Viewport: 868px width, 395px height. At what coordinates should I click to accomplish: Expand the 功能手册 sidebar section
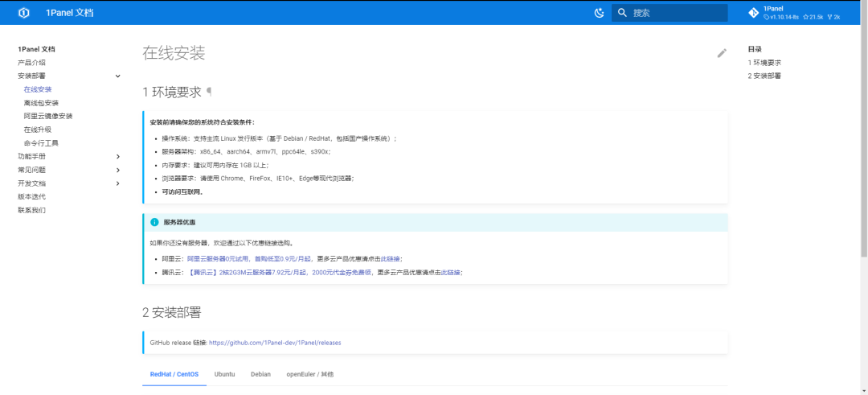point(118,156)
